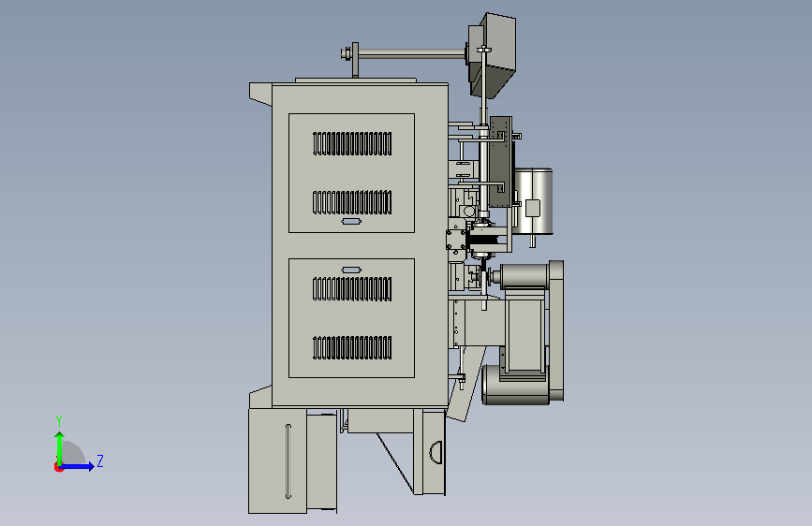Viewport: 812px width, 526px height.
Task: Select the hopper box at the machine top
Action: (x=493, y=56)
